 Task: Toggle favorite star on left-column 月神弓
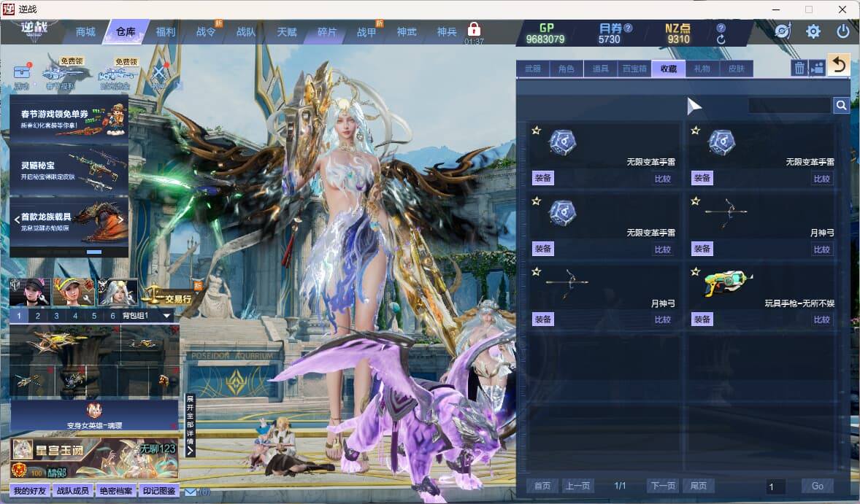(537, 272)
